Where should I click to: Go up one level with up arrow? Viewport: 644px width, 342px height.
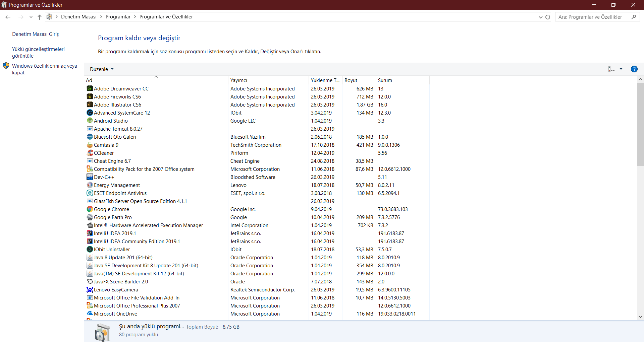(x=40, y=17)
